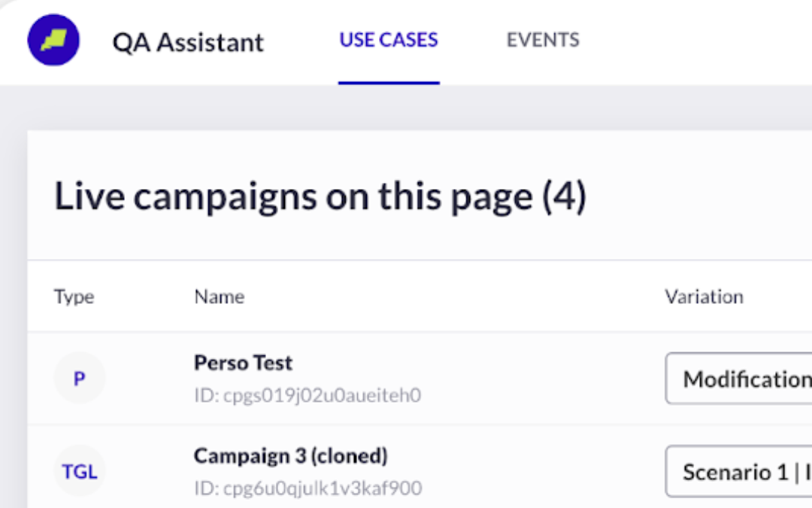812x508 pixels.
Task: Select the Perso Test campaign name
Action: (243, 362)
